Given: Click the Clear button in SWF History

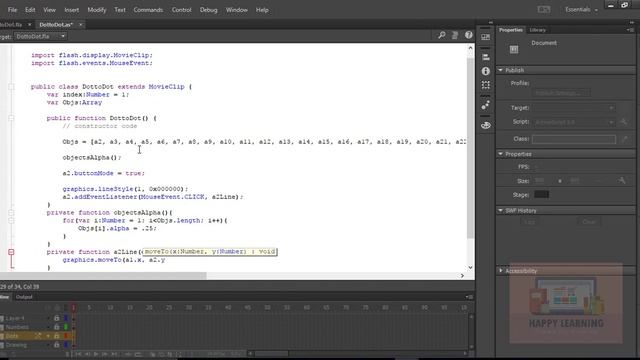Looking at the screenshot, I should (x=589, y=222).
